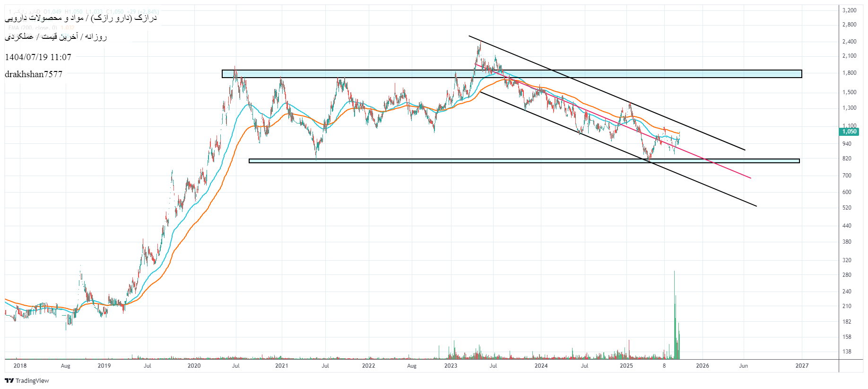868x389 pixels.
Task: Click the 2023 label on time axis
Action: (451, 365)
